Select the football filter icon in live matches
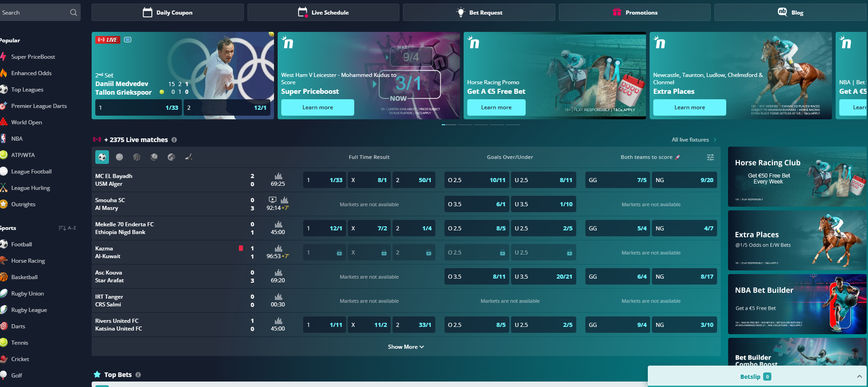868x387 pixels. [102, 157]
